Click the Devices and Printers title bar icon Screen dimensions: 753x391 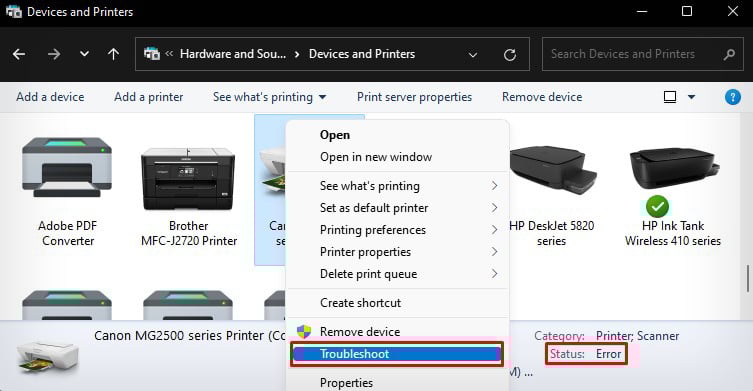coord(13,12)
